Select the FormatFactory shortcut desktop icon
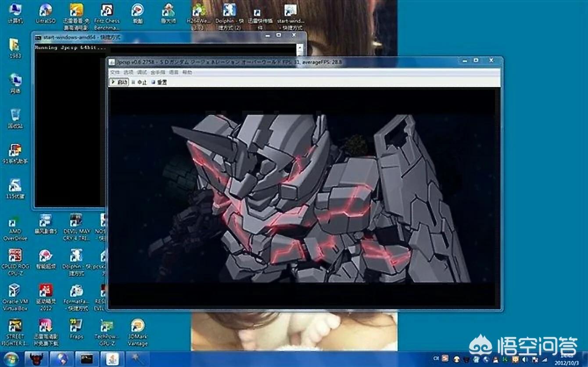Image resolution: width=588 pixels, height=367 pixels. pos(76,298)
